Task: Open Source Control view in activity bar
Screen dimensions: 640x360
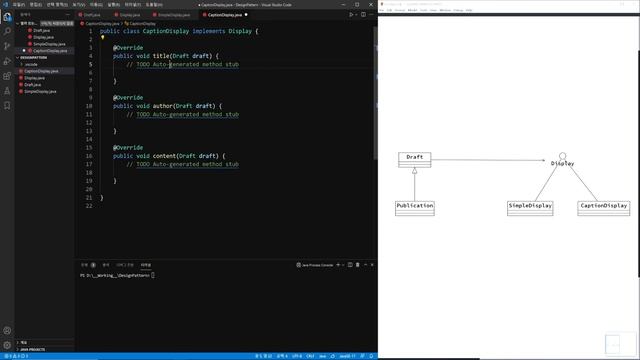Action: click(x=7, y=46)
